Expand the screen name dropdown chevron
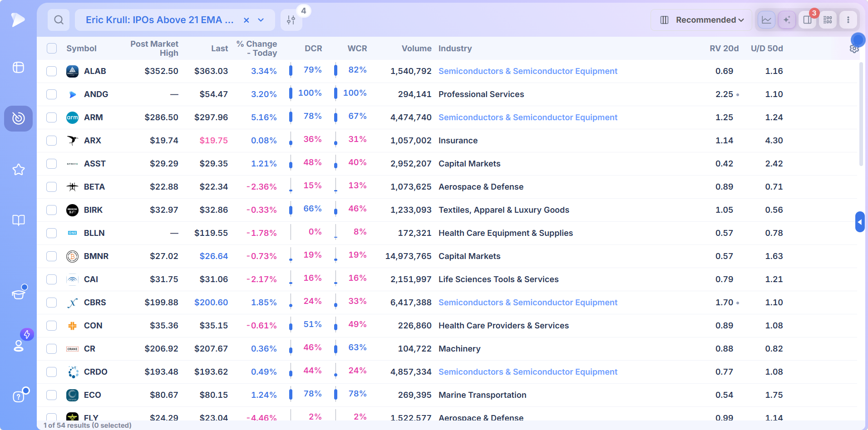 tap(261, 20)
